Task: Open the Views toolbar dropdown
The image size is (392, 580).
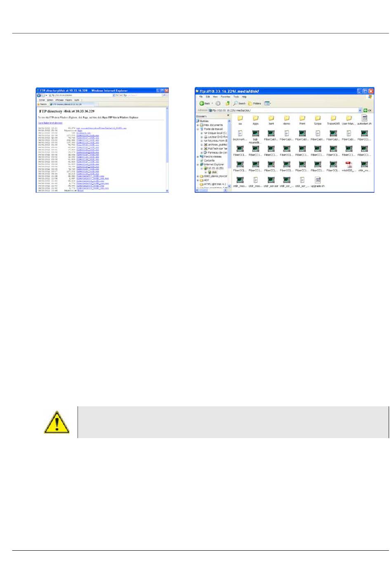Action: pyautogui.click(x=267, y=103)
